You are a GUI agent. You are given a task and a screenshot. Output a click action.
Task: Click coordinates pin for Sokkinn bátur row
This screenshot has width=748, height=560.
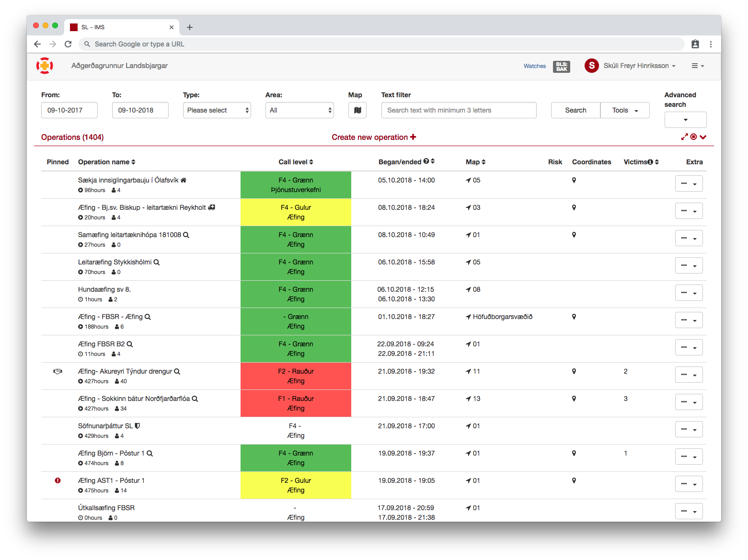tap(574, 399)
